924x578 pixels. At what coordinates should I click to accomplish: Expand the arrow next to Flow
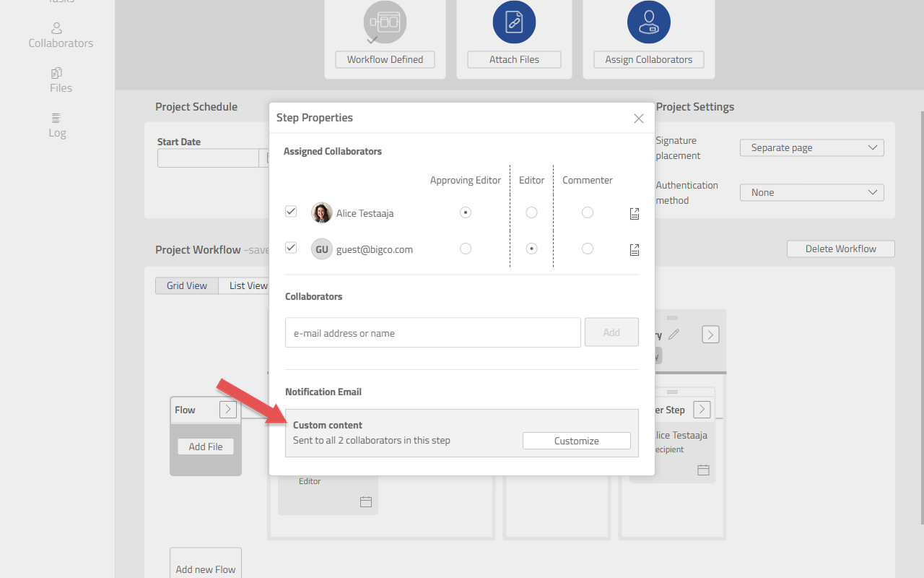[x=228, y=410]
